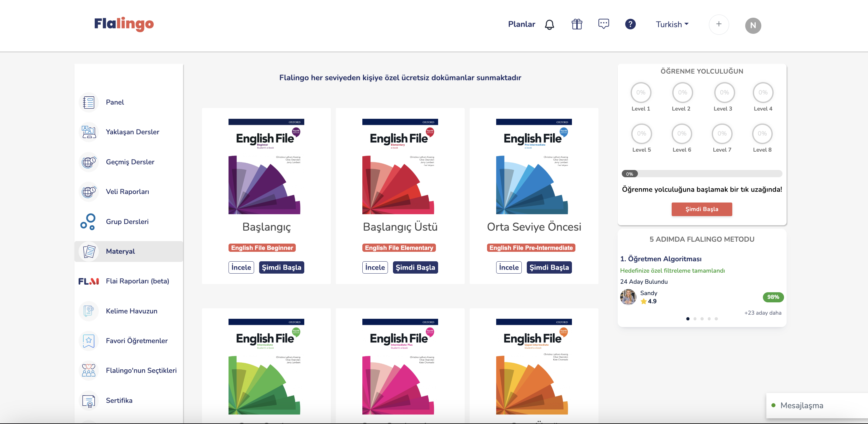The image size is (868, 424).
Task: Click the Elementary book cover thumbnail
Action: [x=400, y=167]
